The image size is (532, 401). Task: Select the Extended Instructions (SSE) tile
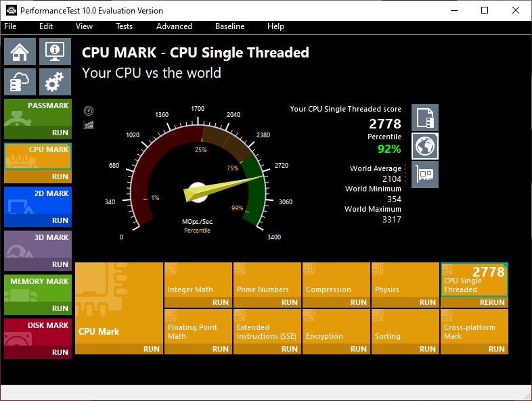coord(267,327)
